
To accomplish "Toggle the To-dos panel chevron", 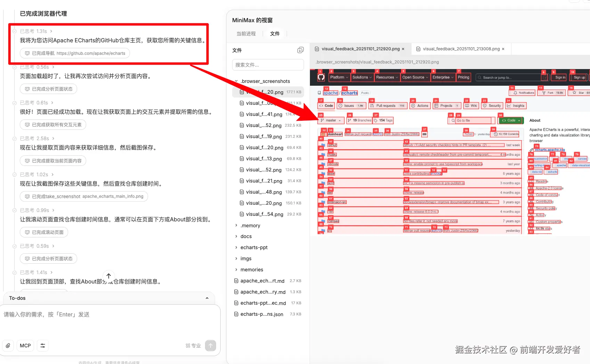I will tap(207, 298).
